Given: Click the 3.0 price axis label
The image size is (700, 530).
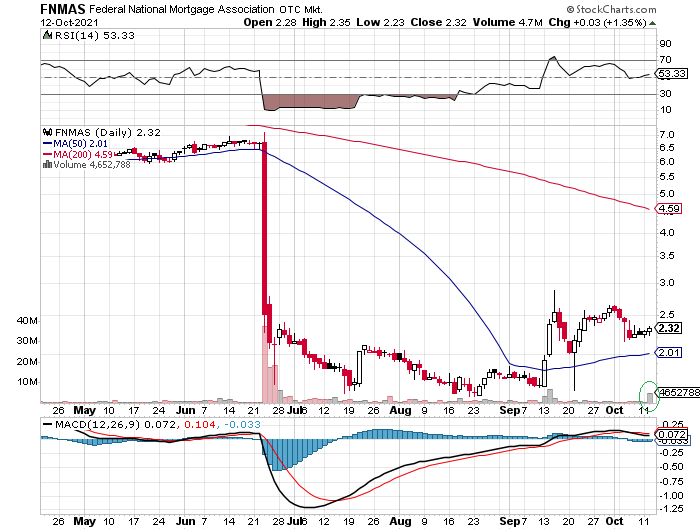Looking at the screenshot, I should pos(667,283).
